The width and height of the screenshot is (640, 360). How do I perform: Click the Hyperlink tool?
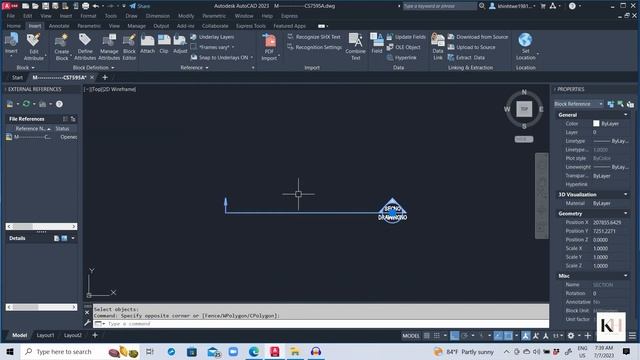pos(401,58)
